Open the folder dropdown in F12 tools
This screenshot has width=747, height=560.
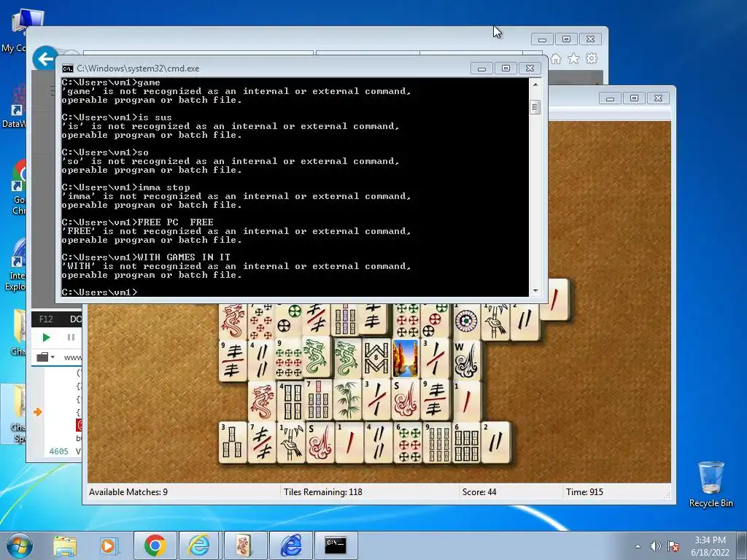point(45,357)
